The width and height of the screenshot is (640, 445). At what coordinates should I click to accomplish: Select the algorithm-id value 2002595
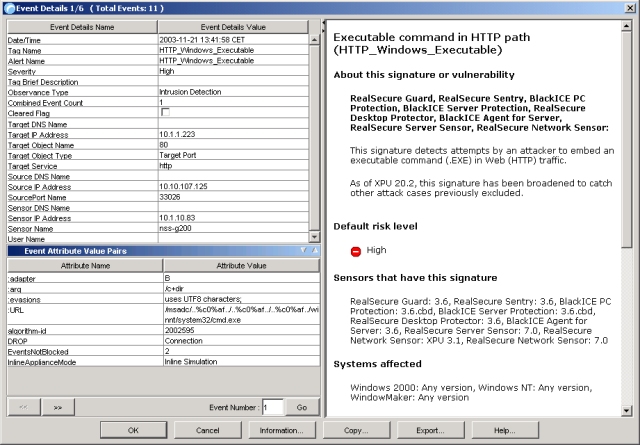click(x=242, y=330)
